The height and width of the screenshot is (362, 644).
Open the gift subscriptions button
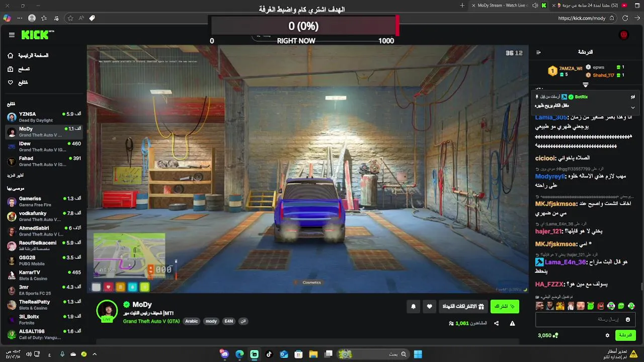tap(463, 306)
